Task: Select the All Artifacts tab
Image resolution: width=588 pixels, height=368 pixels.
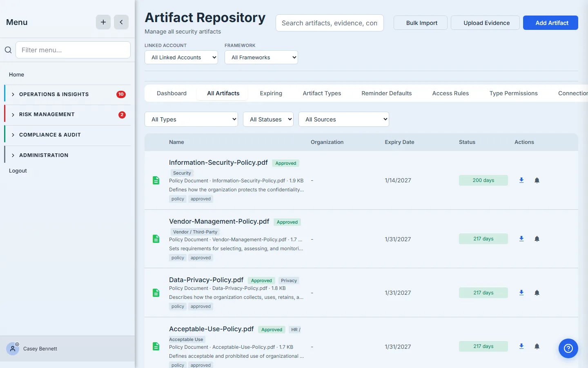Action: tap(223, 93)
